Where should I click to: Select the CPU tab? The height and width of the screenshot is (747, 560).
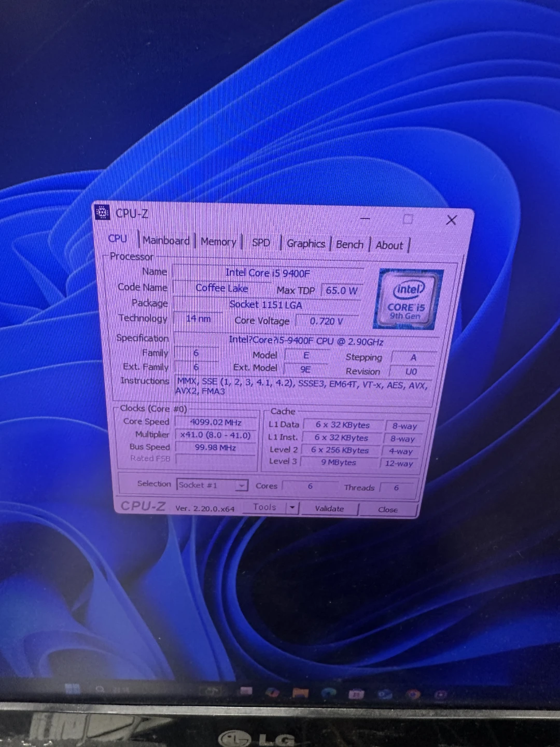(x=118, y=239)
